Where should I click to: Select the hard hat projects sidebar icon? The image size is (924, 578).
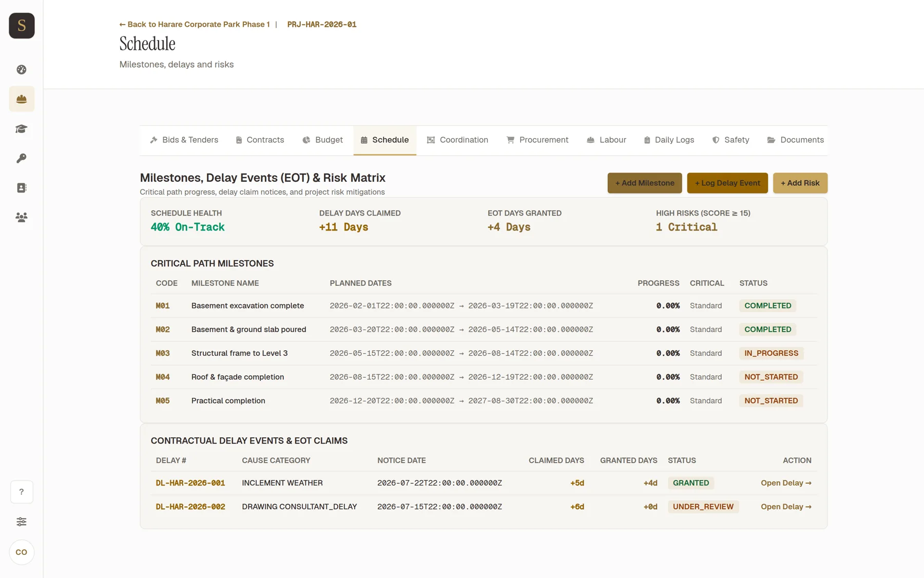[22, 99]
